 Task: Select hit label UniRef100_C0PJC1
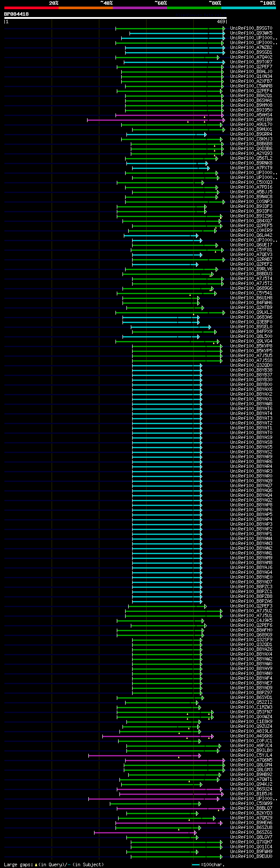tap(251, 741)
